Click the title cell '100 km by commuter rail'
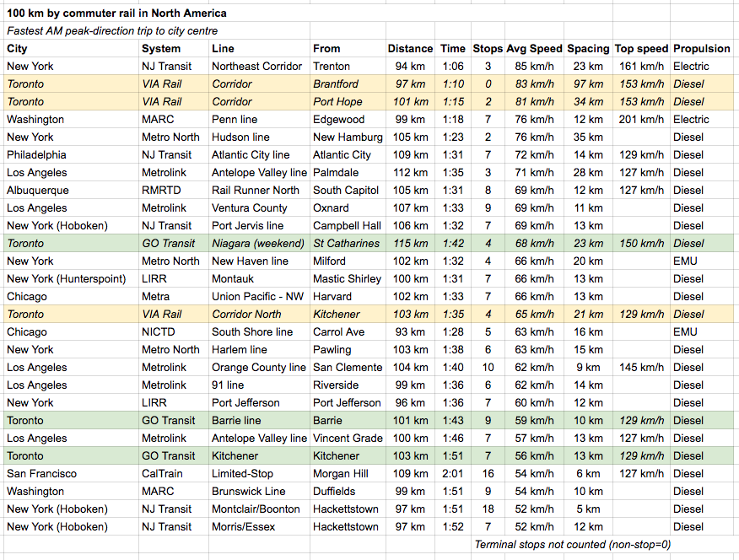 click(116, 13)
